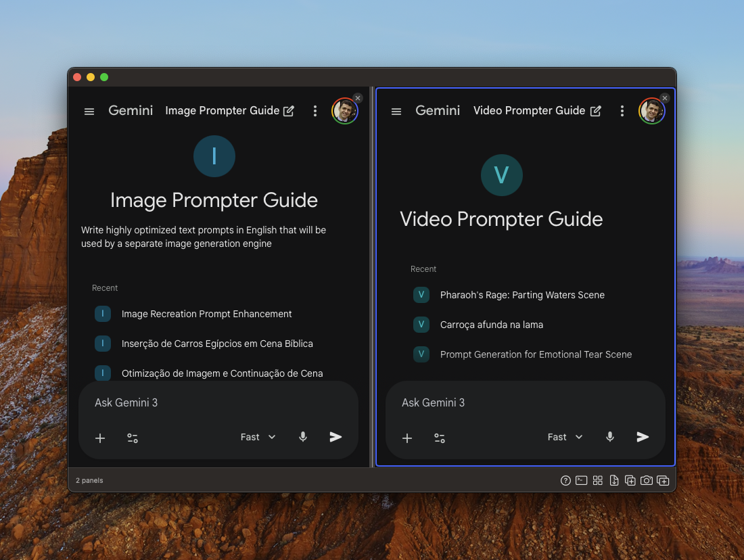Viewport: 744px width, 560px height.
Task: Open the three-dot menu in the Video Prompter panel
Action: tap(622, 110)
